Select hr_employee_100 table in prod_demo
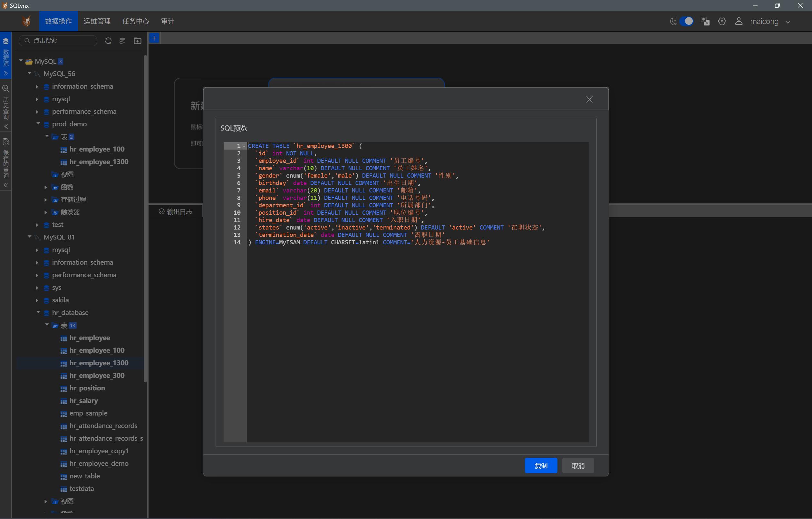Screen dimensions: 812x519 [x=97, y=149]
